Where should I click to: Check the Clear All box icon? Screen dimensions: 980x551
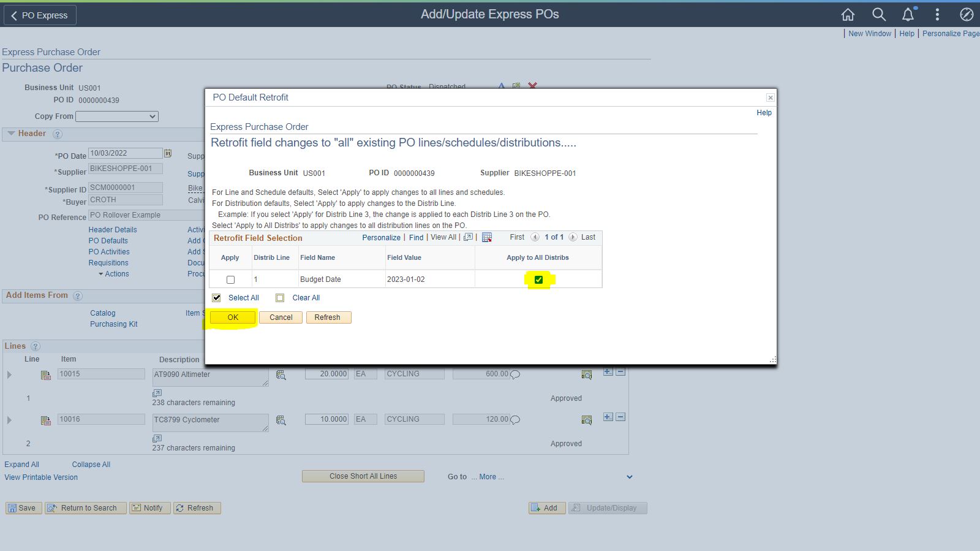coord(280,298)
